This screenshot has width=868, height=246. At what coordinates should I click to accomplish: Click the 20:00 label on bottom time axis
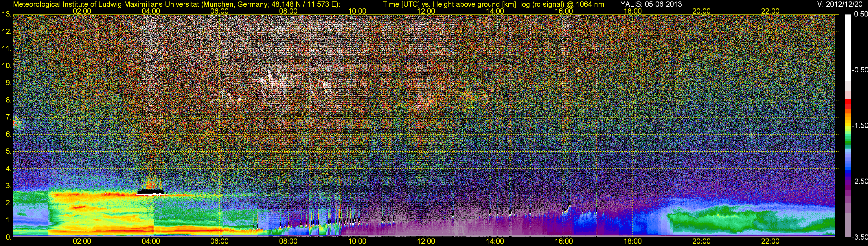point(702,241)
